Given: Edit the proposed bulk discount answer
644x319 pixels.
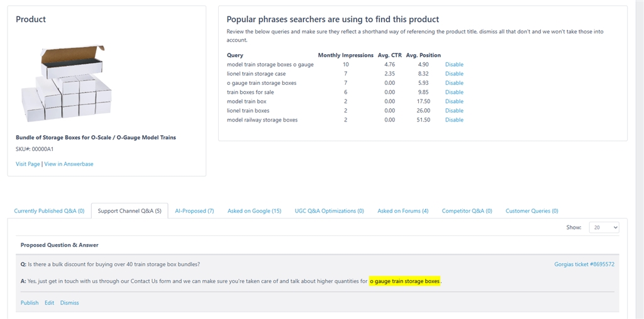Looking at the screenshot, I should [49, 303].
